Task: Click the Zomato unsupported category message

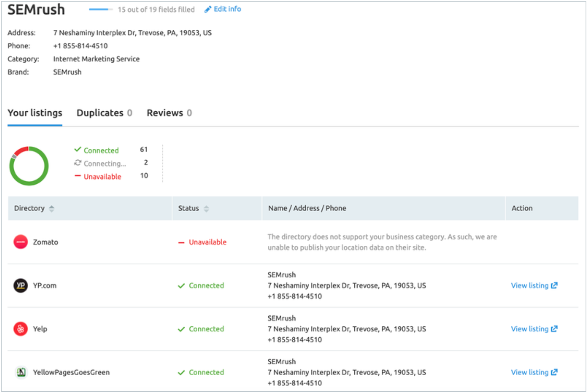Action: point(382,242)
